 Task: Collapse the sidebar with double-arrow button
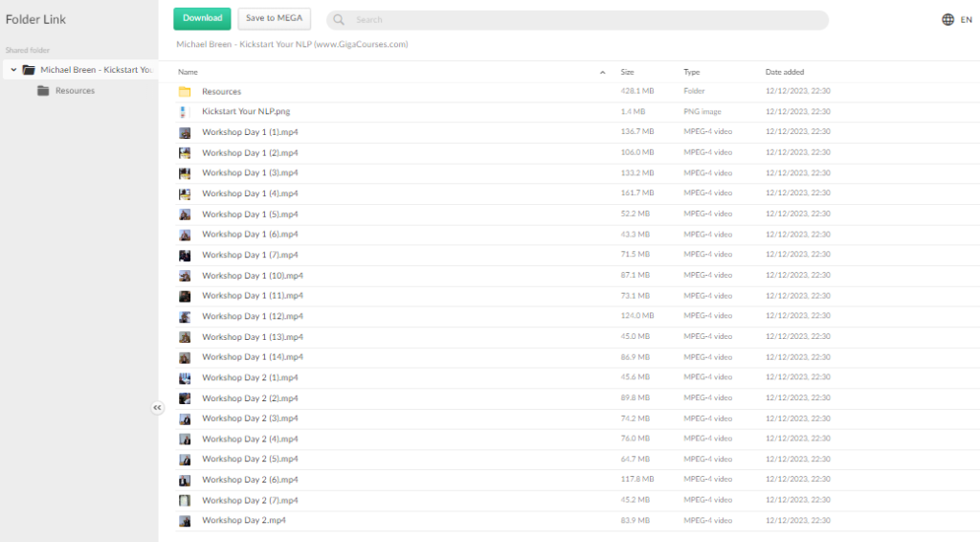(x=158, y=408)
